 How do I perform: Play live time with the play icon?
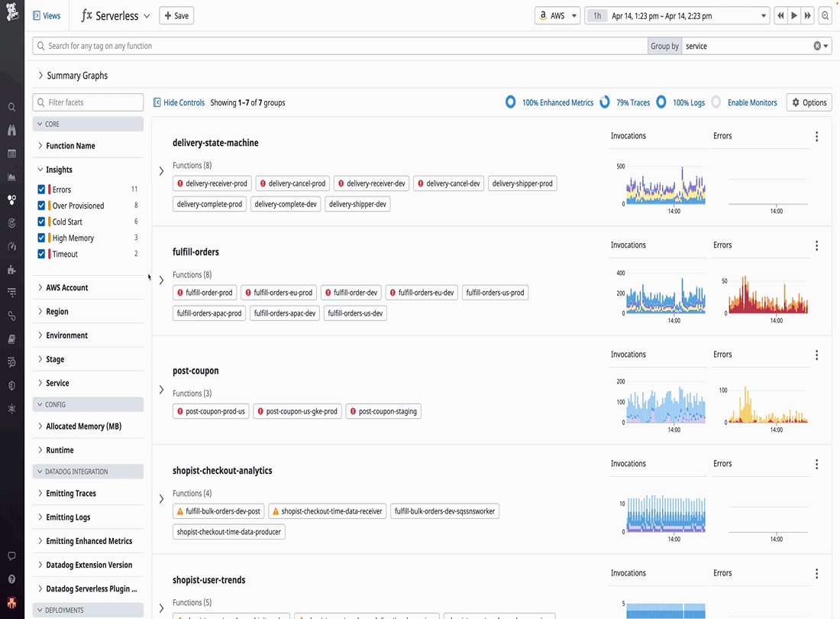[794, 15]
